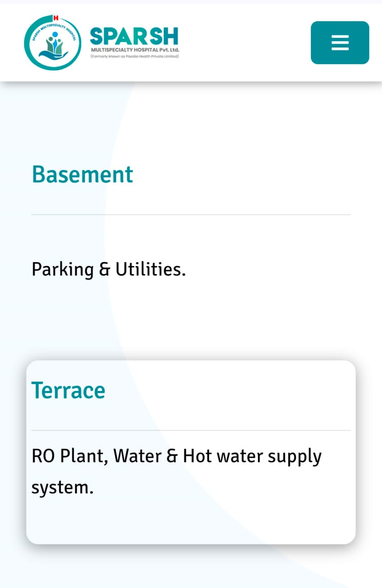
Task: Select the Terrace heading
Action: coord(68,390)
